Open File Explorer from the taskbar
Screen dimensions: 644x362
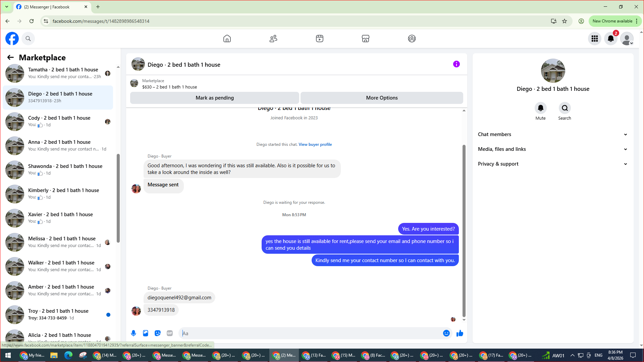coord(54,355)
